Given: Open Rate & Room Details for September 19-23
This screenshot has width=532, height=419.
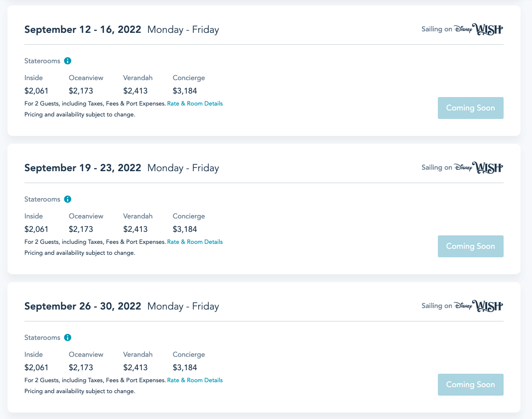Looking at the screenshot, I should tap(195, 242).
